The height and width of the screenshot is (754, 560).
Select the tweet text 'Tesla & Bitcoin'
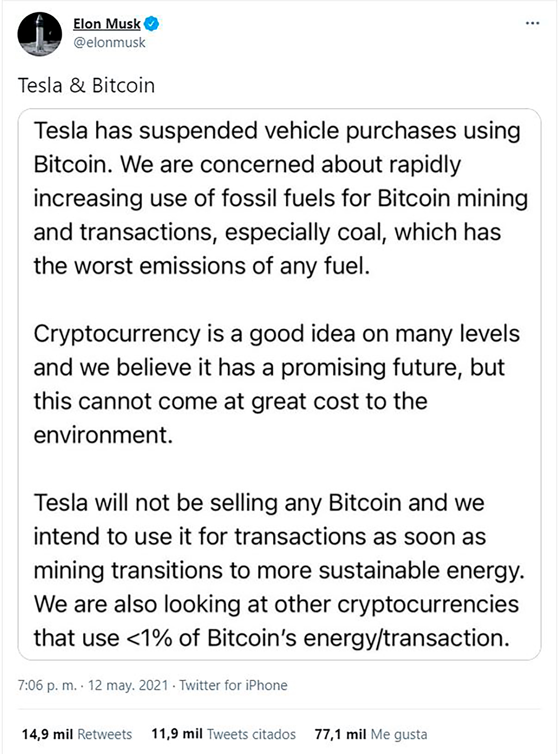pos(86,85)
